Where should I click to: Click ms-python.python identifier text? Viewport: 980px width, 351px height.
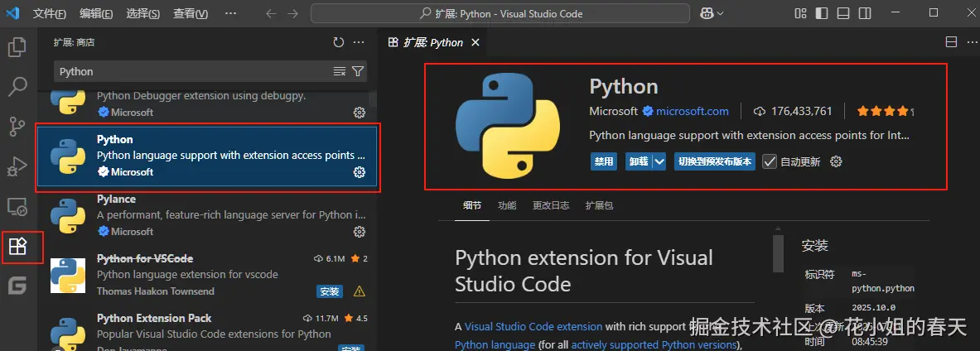(x=882, y=281)
